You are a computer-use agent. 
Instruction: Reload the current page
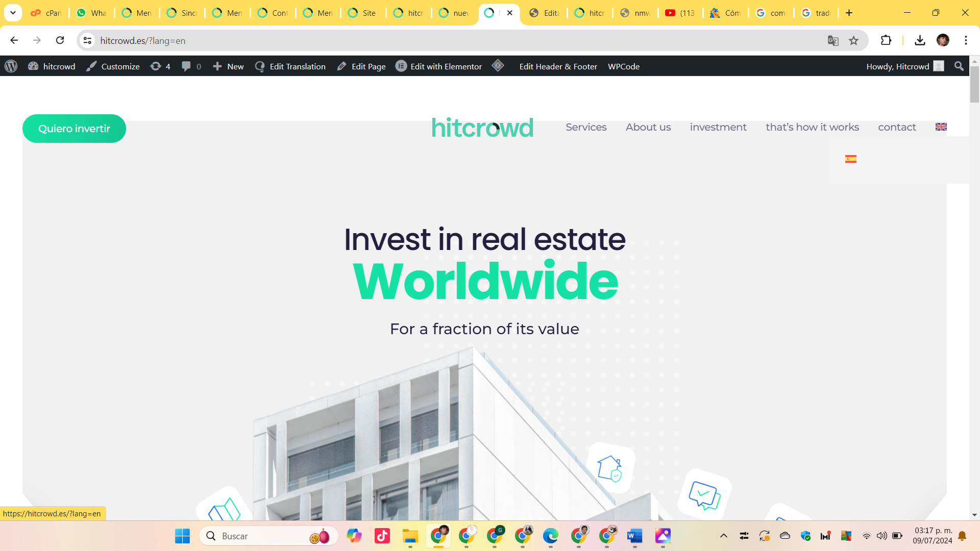point(60,40)
